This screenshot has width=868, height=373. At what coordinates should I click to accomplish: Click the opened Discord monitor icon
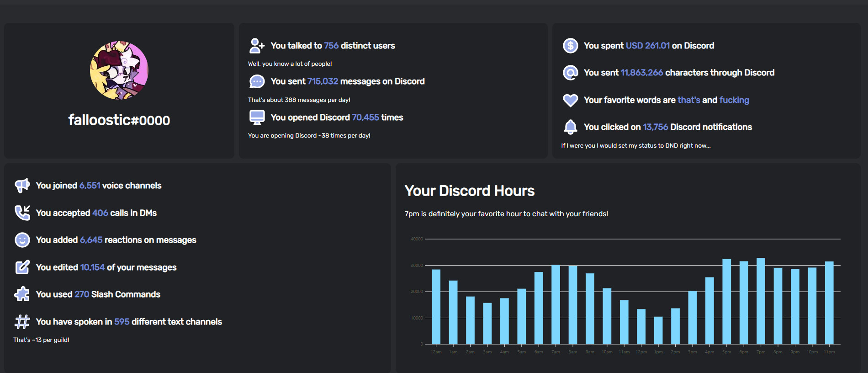click(257, 117)
